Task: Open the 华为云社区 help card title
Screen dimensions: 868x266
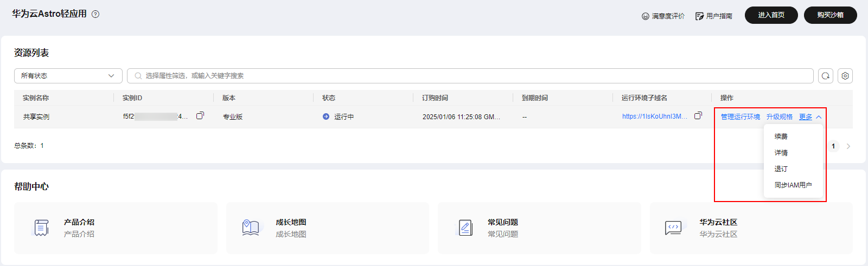Action: (718, 222)
